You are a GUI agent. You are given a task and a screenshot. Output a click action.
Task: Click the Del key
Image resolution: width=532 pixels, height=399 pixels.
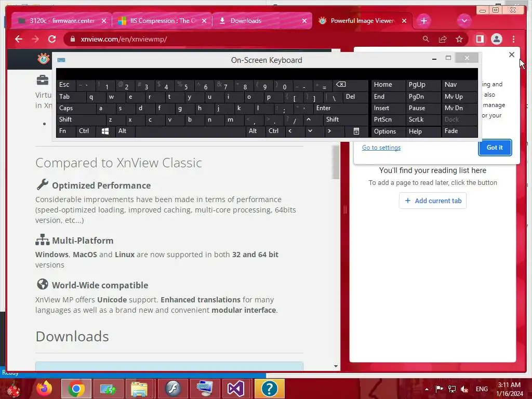[x=355, y=97]
